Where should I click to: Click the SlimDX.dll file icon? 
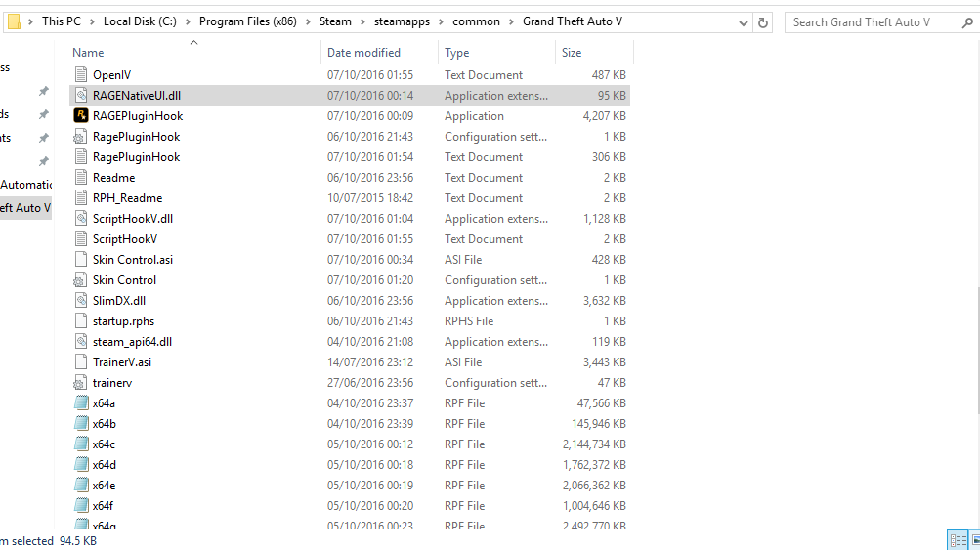pos(81,301)
